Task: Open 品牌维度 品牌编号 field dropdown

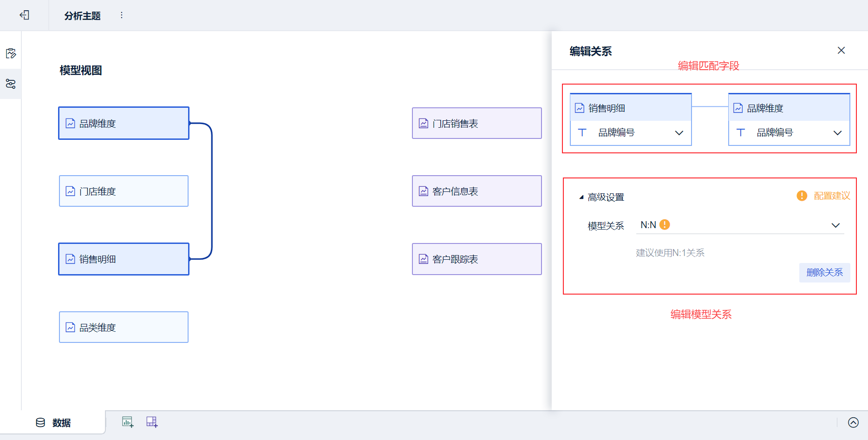Action: pyautogui.click(x=837, y=133)
